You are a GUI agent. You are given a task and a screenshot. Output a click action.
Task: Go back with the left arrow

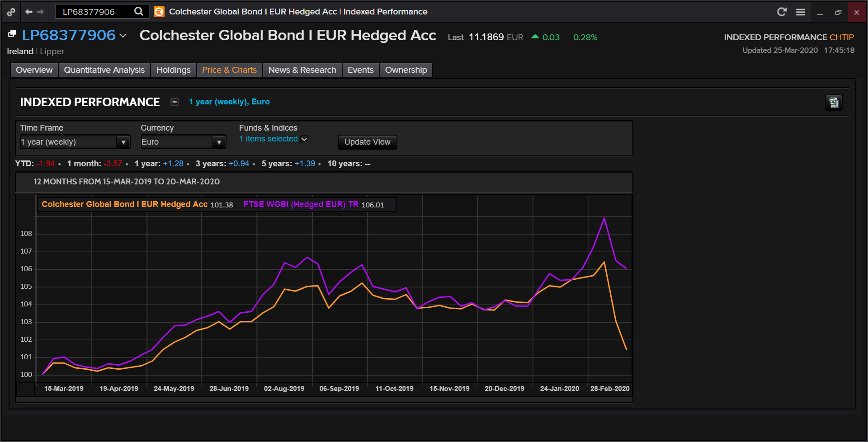coord(28,12)
